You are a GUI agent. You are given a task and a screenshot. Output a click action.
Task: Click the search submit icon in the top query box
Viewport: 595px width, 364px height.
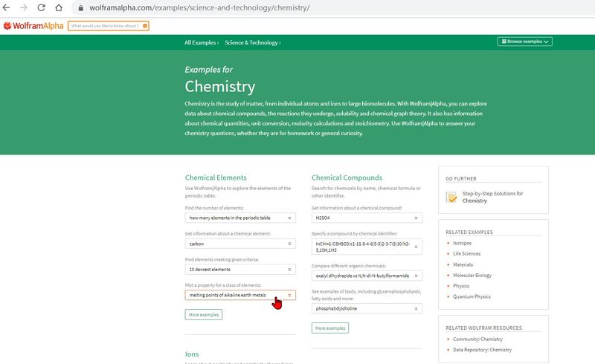pos(144,25)
